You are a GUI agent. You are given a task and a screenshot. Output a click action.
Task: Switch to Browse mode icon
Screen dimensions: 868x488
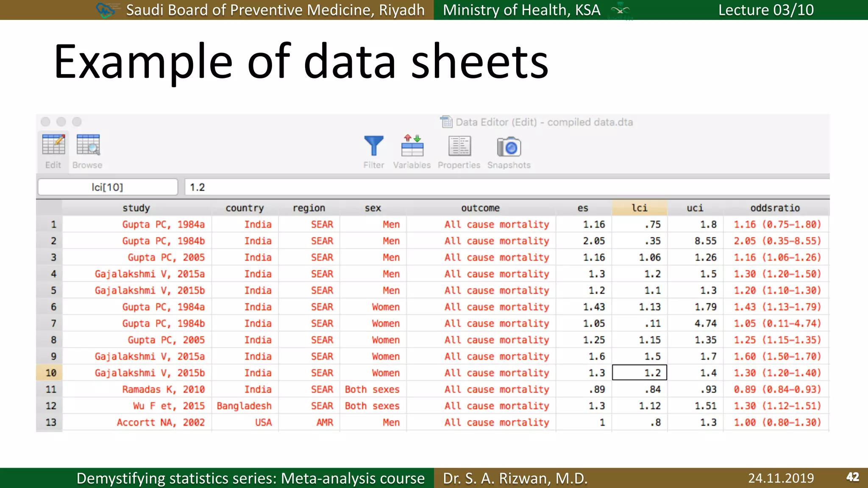(88, 145)
